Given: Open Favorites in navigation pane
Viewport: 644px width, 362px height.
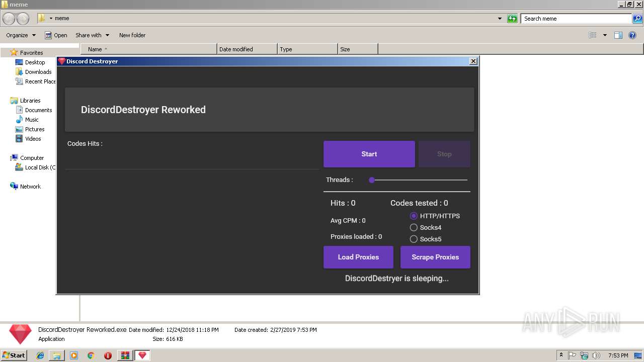Looking at the screenshot, I should [x=31, y=53].
